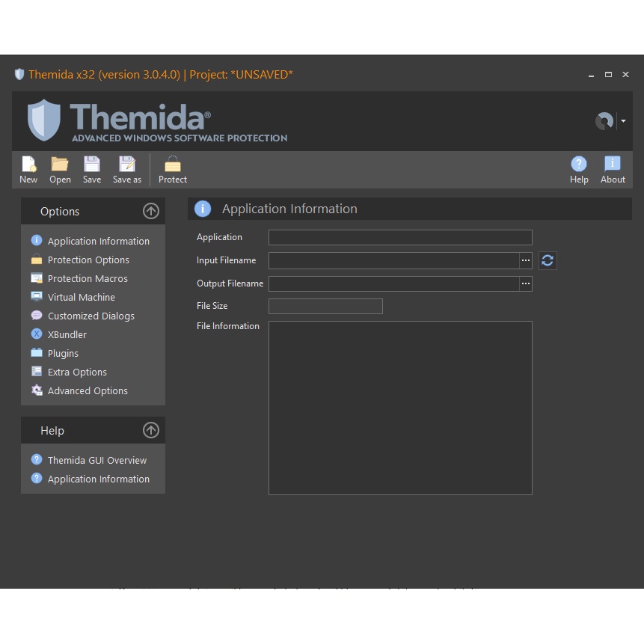The width and height of the screenshot is (644, 644).
Task: Click inside the Application name field
Action: click(400, 237)
